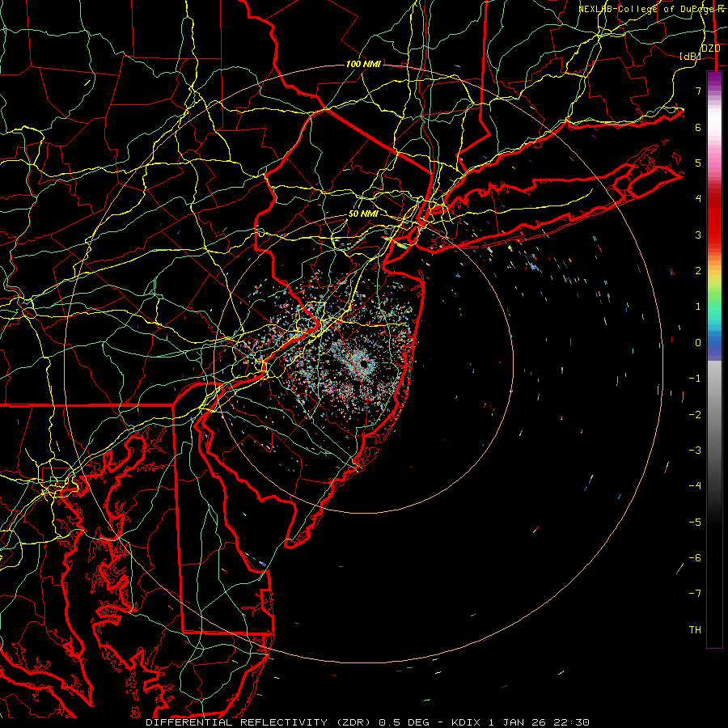Image resolution: width=728 pixels, height=728 pixels.
Task: Click the "6" tick label on the color scale
Action: (698, 127)
